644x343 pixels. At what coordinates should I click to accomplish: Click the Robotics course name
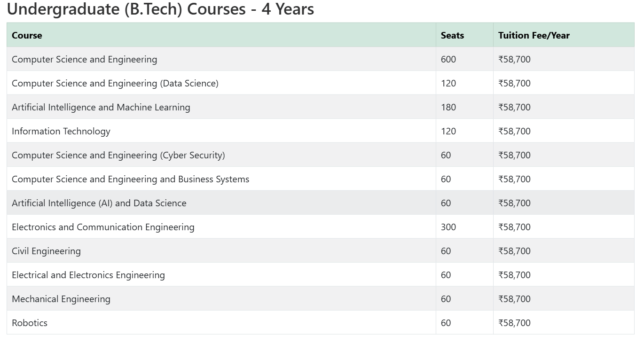[x=29, y=323]
